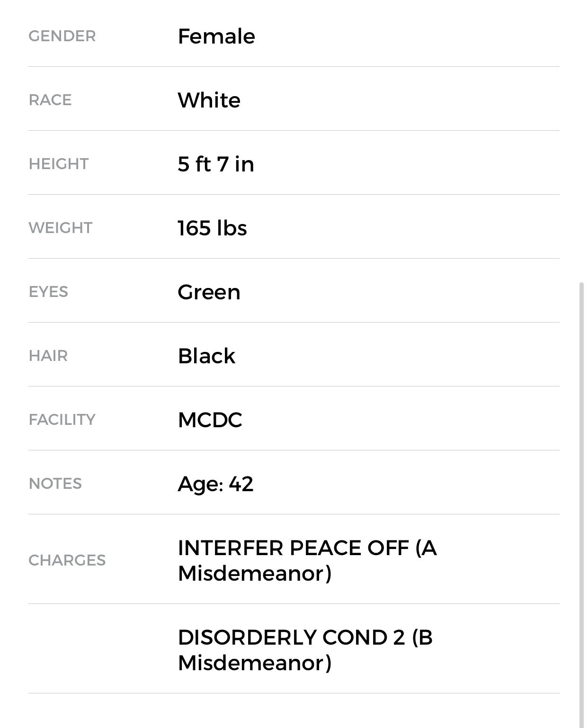Viewport: 588px width, 728px height.
Task: Select the Green eye color value
Action: (209, 292)
